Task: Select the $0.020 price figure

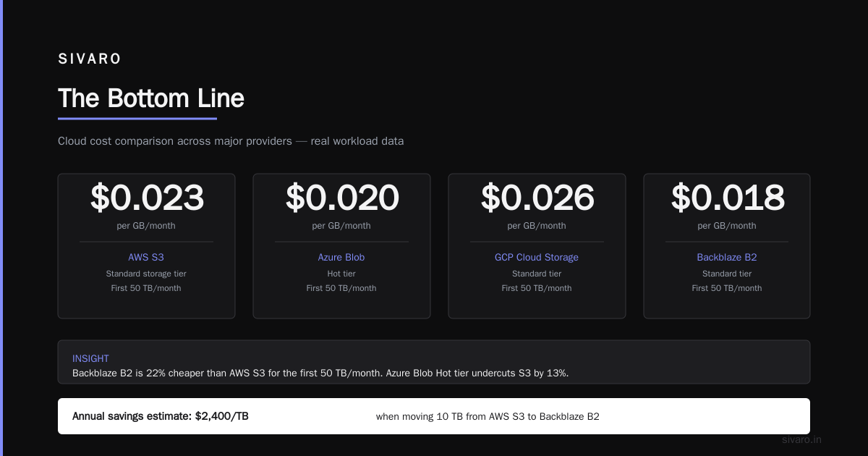Action: 342,198
